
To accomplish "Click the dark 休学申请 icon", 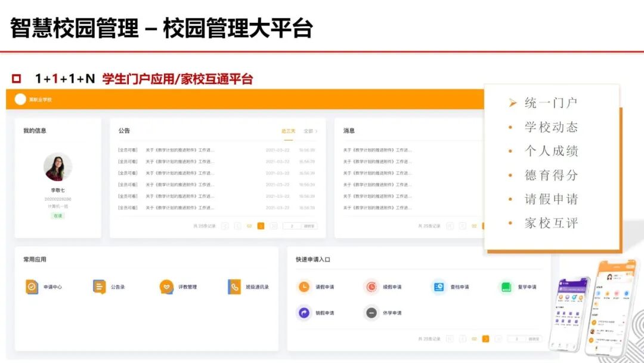I will coord(371,312).
